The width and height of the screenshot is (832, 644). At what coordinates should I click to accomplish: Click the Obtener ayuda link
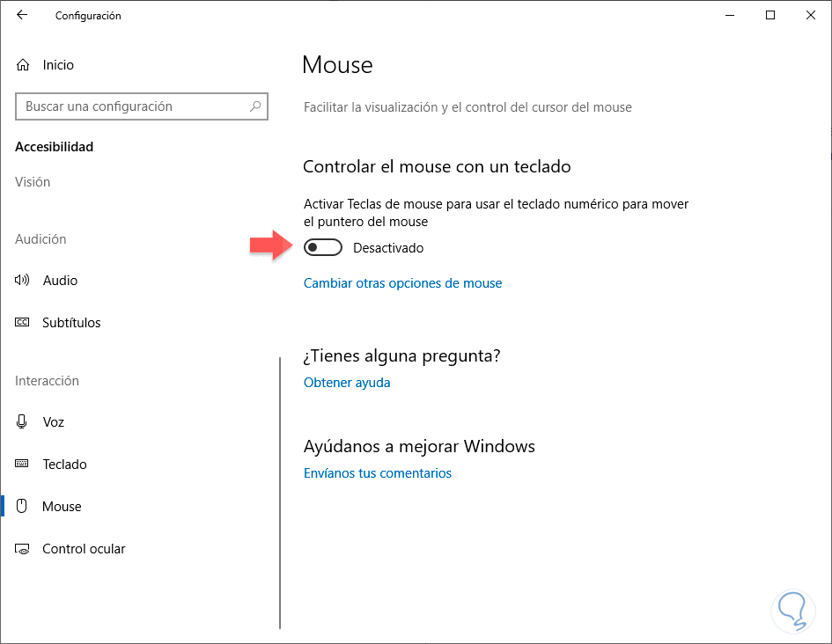(x=347, y=383)
